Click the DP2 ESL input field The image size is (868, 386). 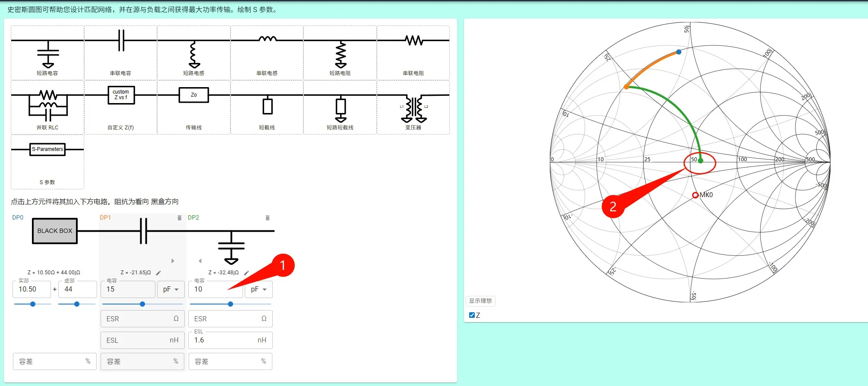point(230,340)
